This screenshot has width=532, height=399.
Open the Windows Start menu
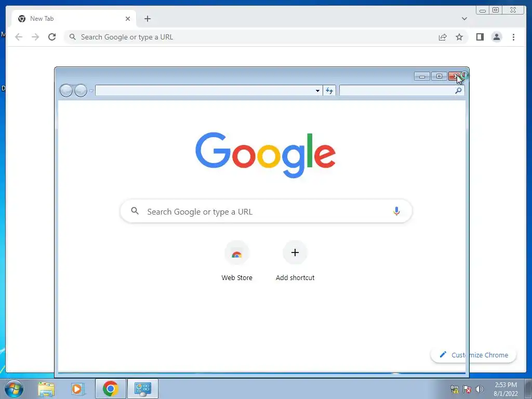point(14,389)
